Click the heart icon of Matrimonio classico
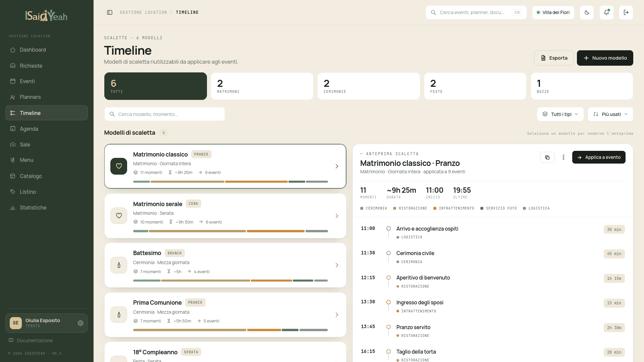 click(119, 166)
